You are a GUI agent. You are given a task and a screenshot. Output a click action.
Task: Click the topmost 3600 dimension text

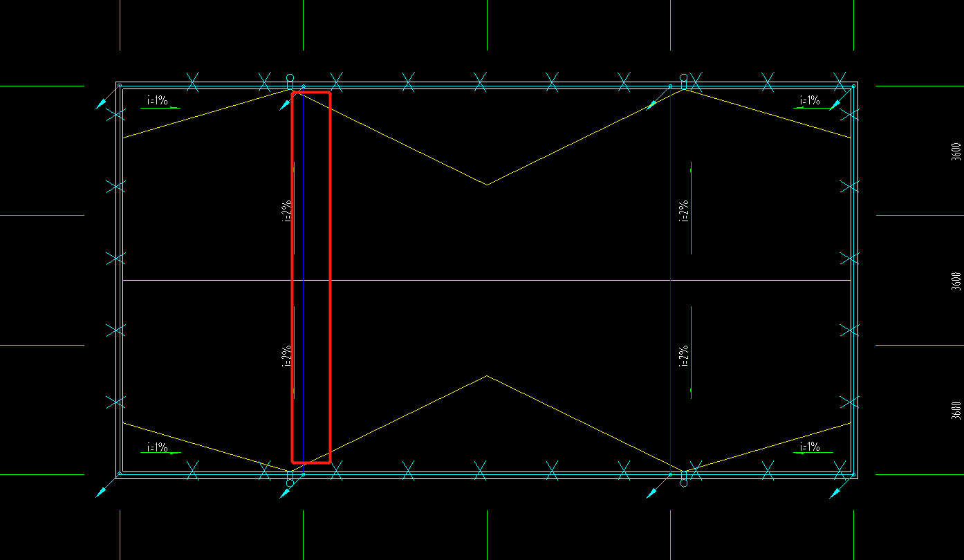[x=956, y=151]
